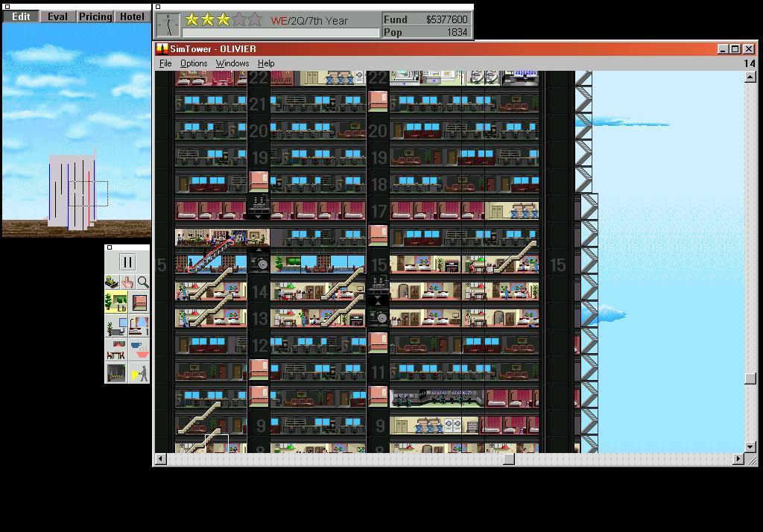Close the SimTower window
The width and height of the screenshot is (763, 532).
click(x=749, y=48)
